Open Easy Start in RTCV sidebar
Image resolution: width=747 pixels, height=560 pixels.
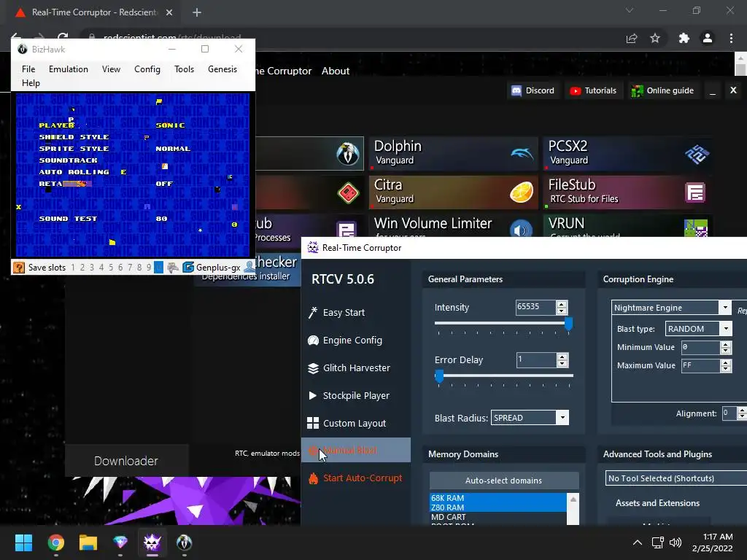point(336,312)
